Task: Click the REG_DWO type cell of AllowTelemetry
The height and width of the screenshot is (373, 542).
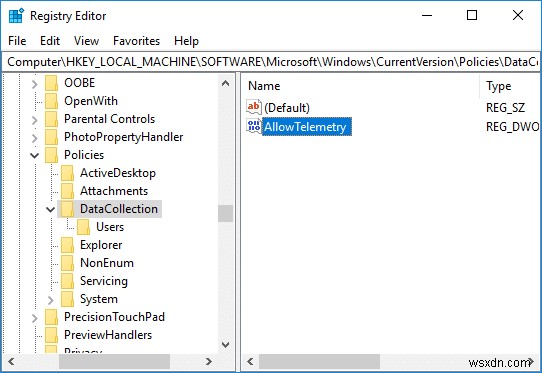Action: (512, 127)
